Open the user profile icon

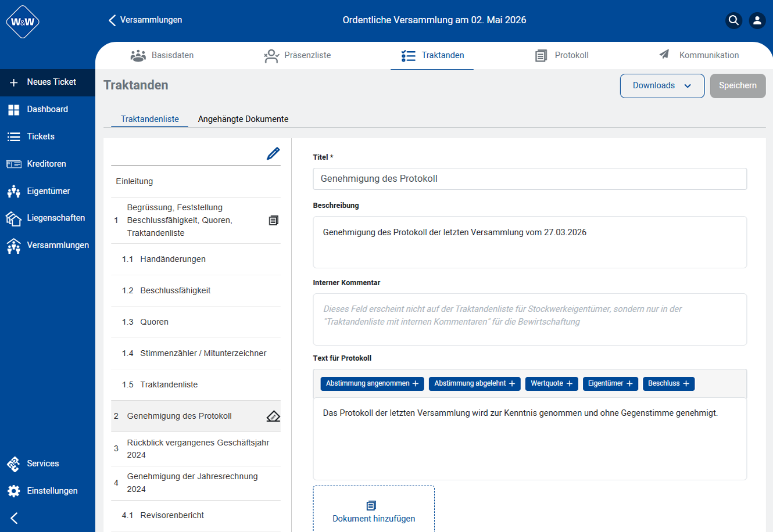(x=757, y=20)
